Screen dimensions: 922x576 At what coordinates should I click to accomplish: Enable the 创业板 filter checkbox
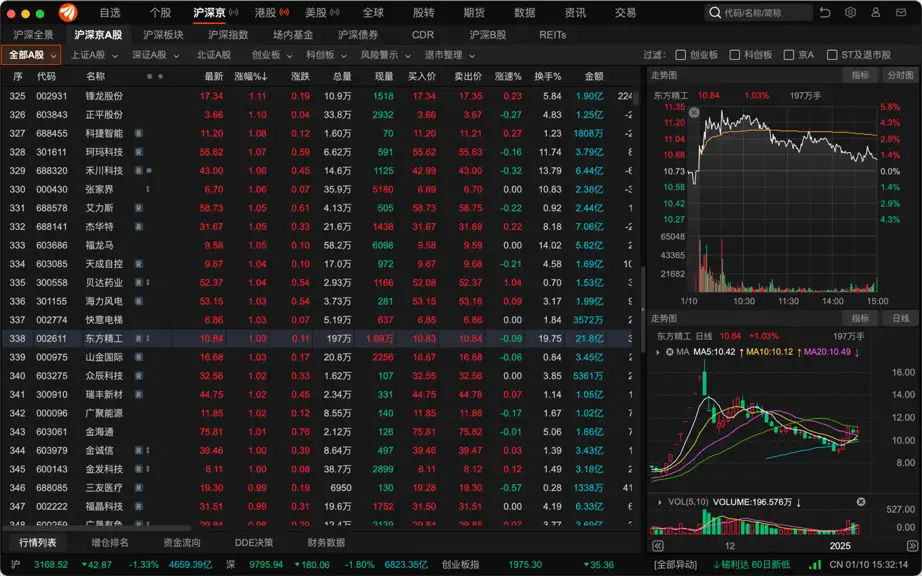click(680, 55)
